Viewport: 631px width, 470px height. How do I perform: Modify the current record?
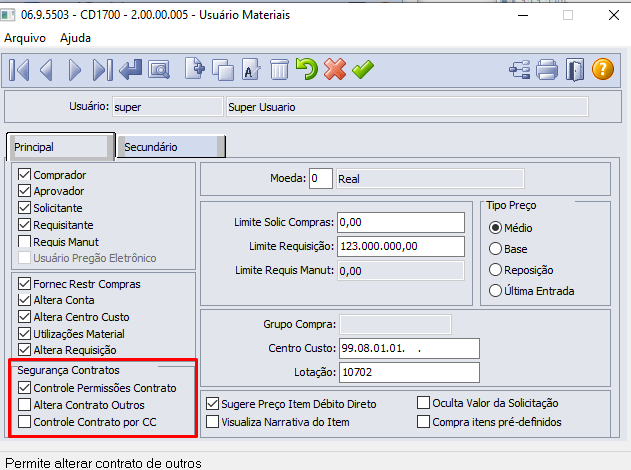point(251,69)
